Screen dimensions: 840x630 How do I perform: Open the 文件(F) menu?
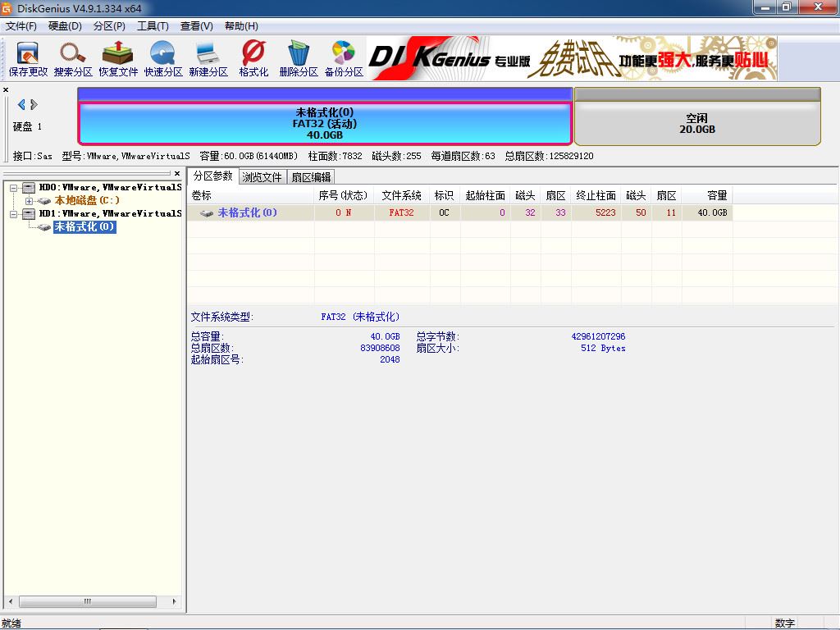pyautogui.click(x=21, y=25)
